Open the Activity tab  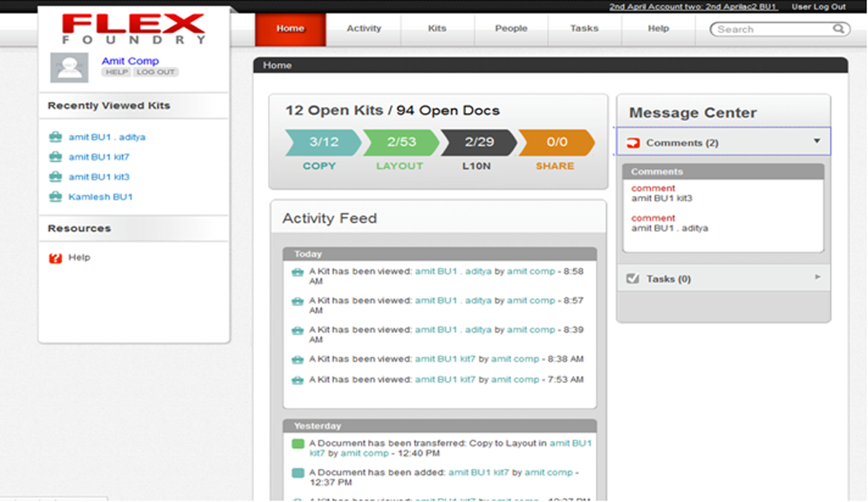point(364,29)
